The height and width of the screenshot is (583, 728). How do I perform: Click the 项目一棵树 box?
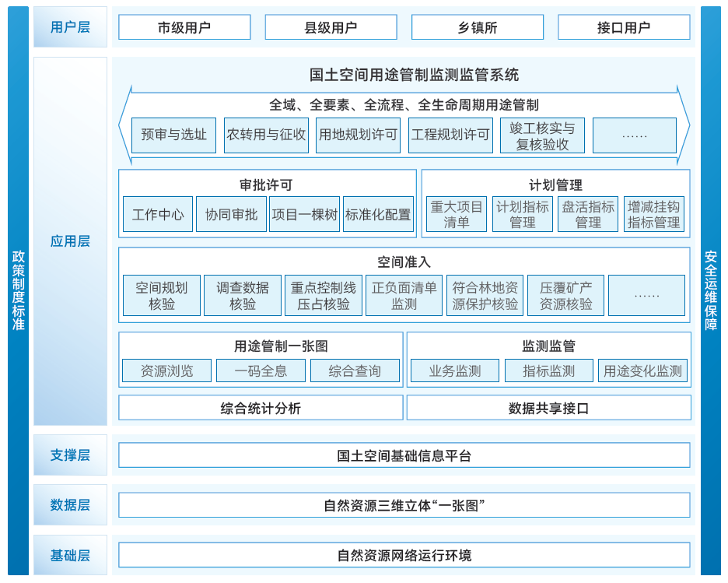305,214
